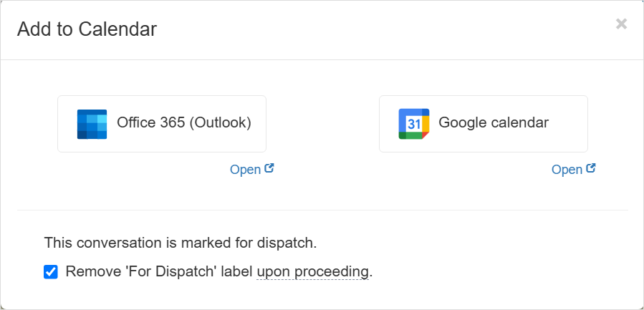Click the divider above the dispatch message
The image size is (644, 310).
322,210
